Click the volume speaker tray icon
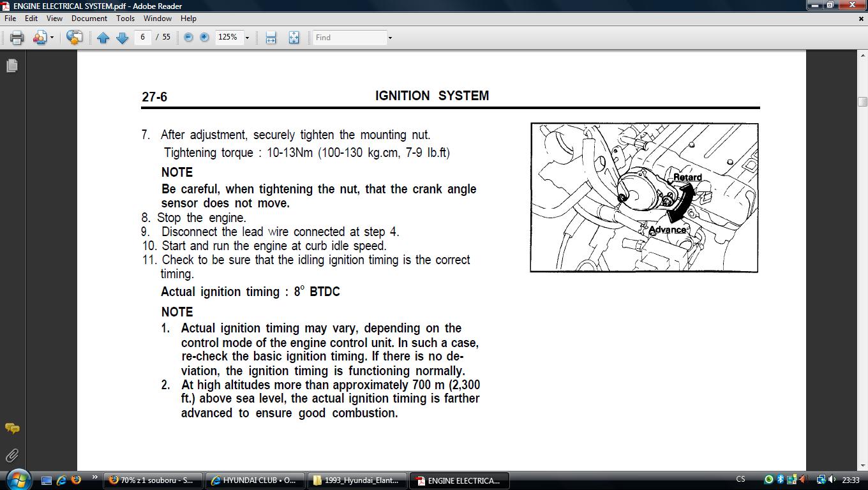 [832, 480]
